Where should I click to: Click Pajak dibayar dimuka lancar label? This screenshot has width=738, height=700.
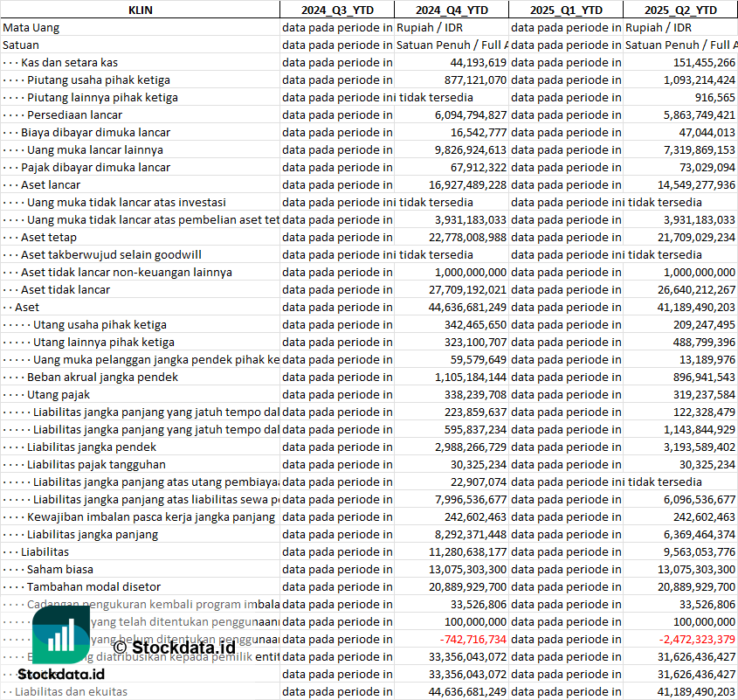click(x=95, y=167)
